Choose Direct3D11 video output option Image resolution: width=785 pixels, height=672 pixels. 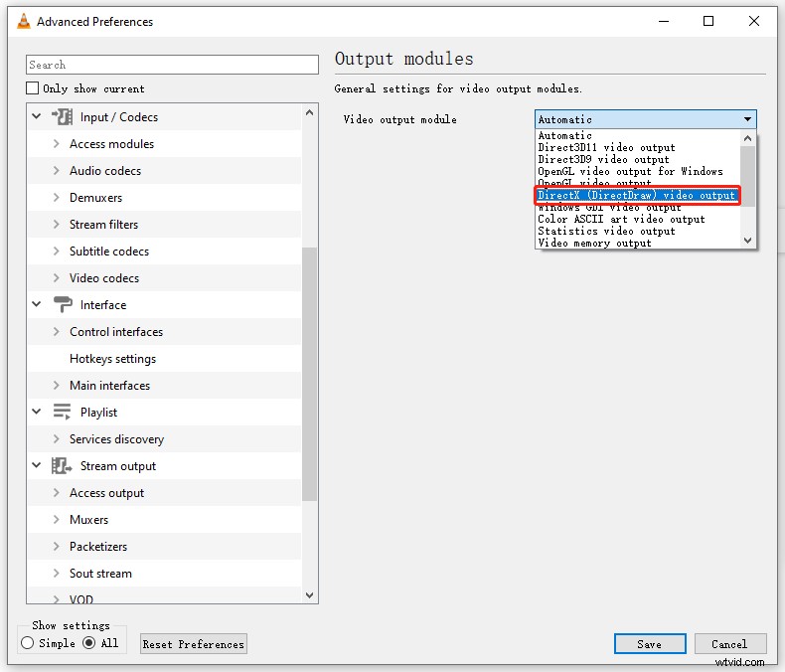click(606, 148)
